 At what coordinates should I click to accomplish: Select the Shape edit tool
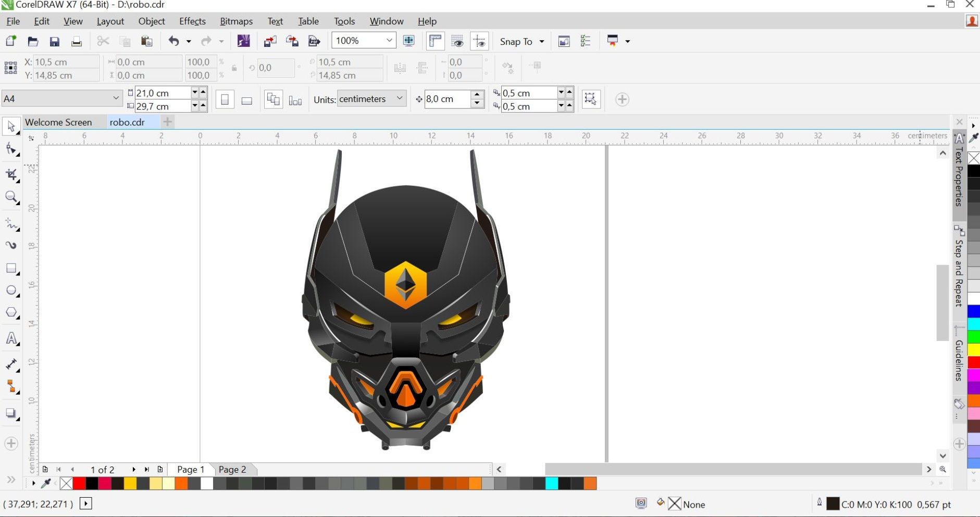pyautogui.click(x=11, y=150)
